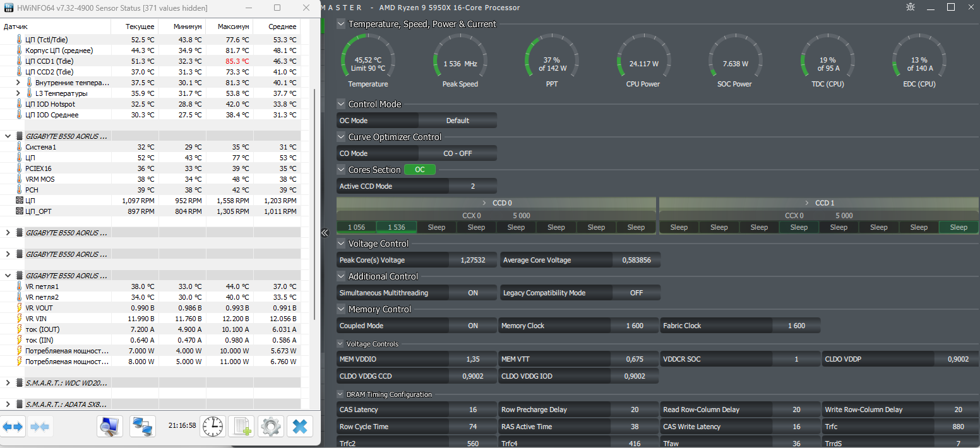Screen dimensions: 980x448
Task: Click the double-arrow panel collapse handle
Action: coord(325,233)
